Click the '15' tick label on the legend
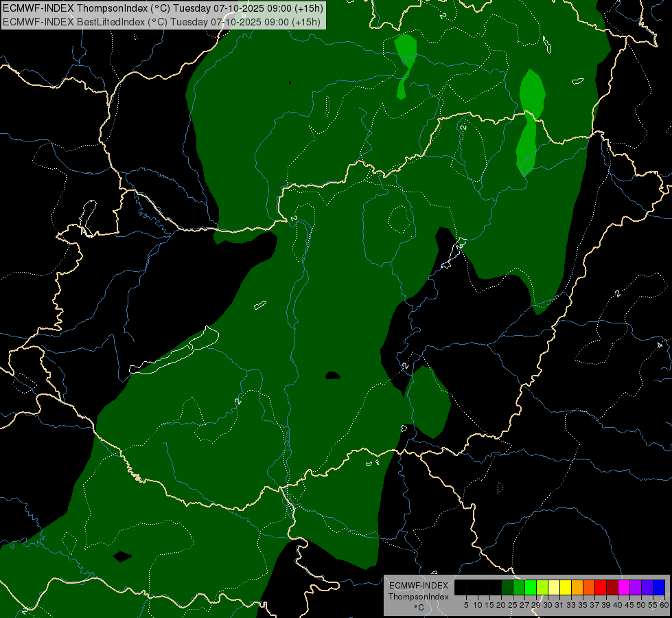 click(489, 605)
